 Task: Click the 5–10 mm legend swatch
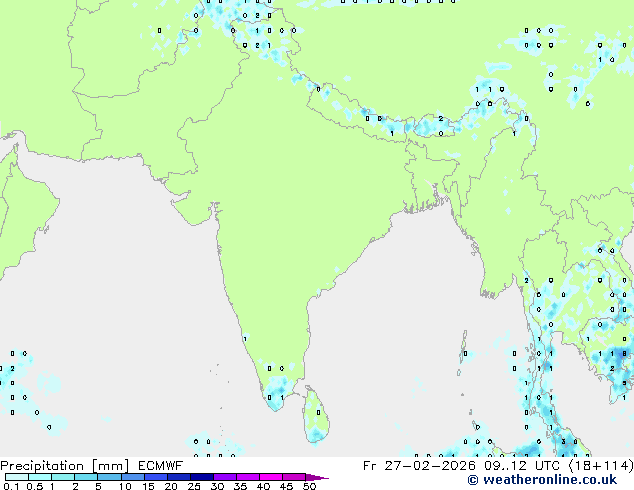pyautogui.click(x=110, y=477)
